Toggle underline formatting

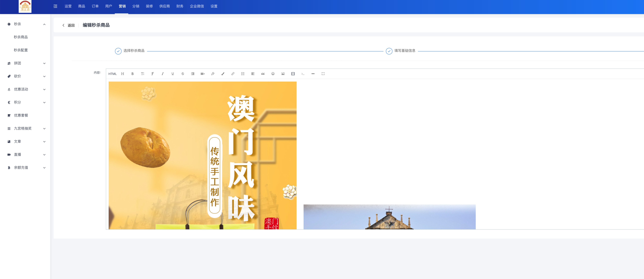(173, 74)
